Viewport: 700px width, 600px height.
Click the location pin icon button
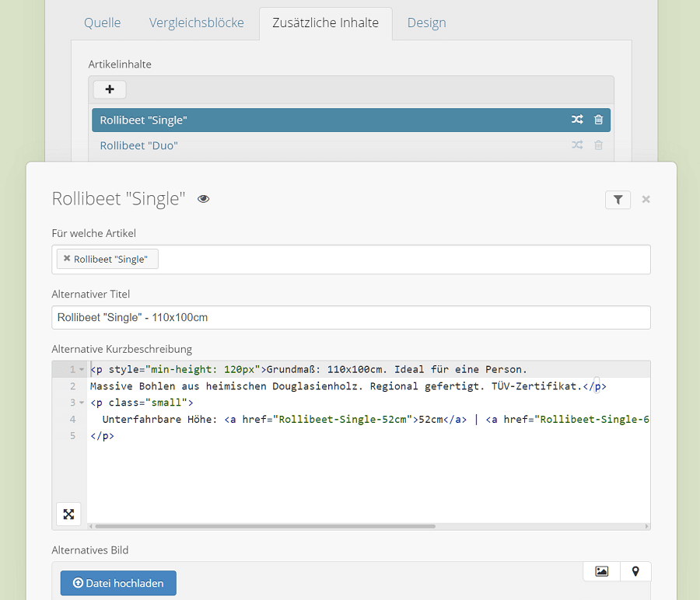tap(635, 571)
